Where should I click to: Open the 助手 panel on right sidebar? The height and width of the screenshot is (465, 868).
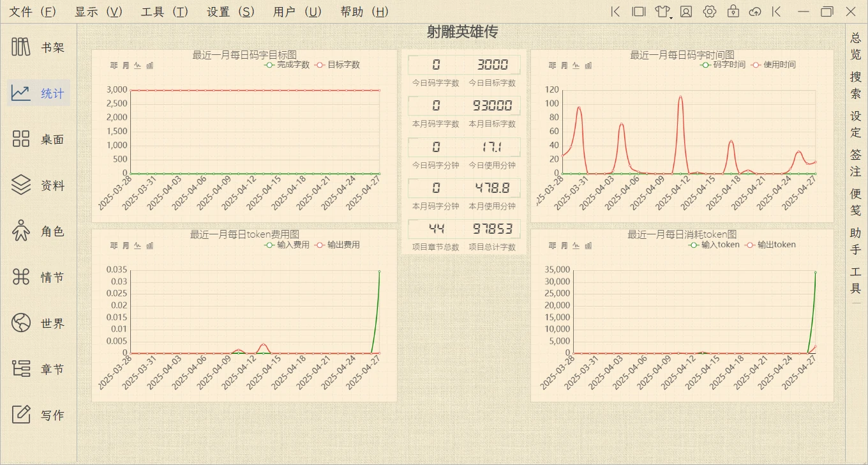pyautogui.click(x=856, y=241)
